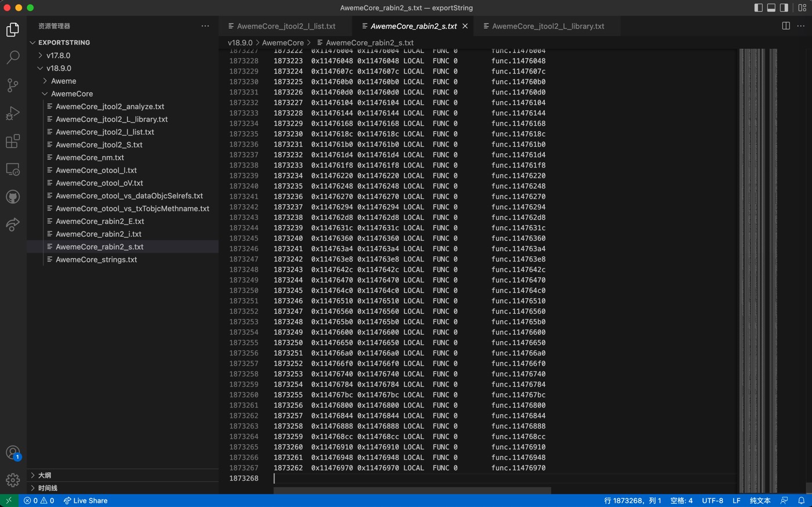Open the Source Control view
Viewport: 812px width, 507px height.
coord(13,85)
